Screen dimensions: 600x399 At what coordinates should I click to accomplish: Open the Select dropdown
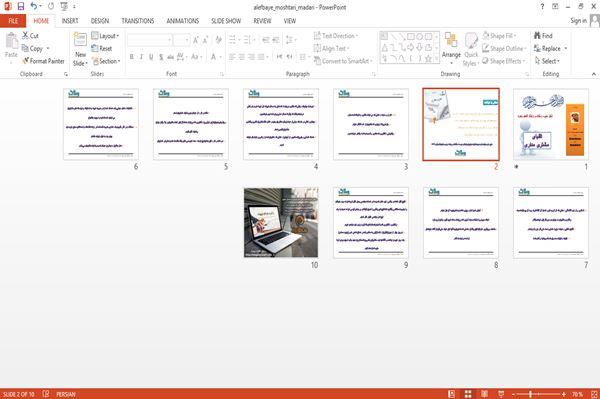pos(547,61)
